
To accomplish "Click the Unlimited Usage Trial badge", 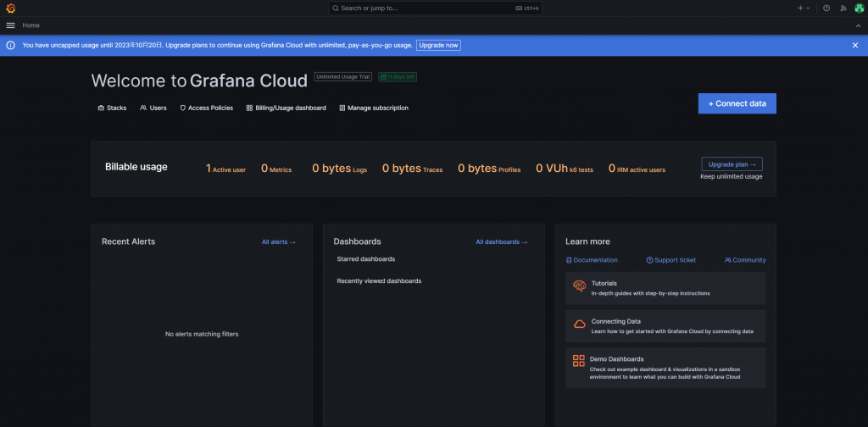I will pyautogui.click(x=343, y=77).
